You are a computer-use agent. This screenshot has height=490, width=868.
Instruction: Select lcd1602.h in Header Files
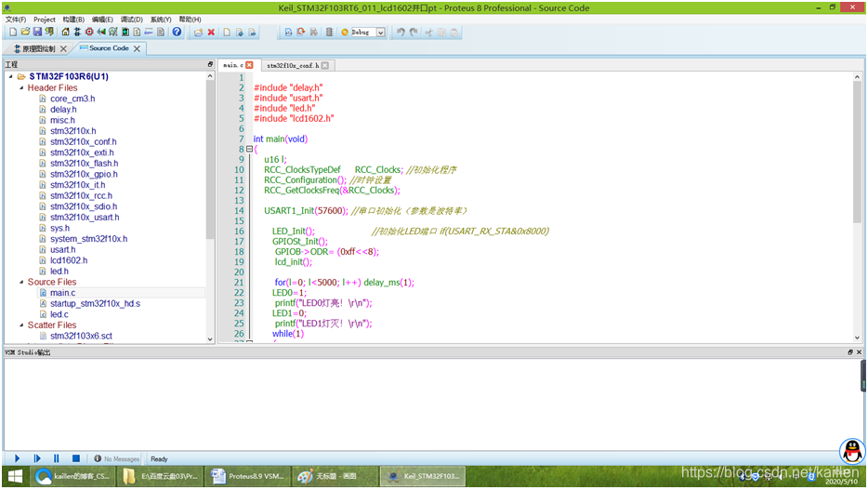(69, 260)
